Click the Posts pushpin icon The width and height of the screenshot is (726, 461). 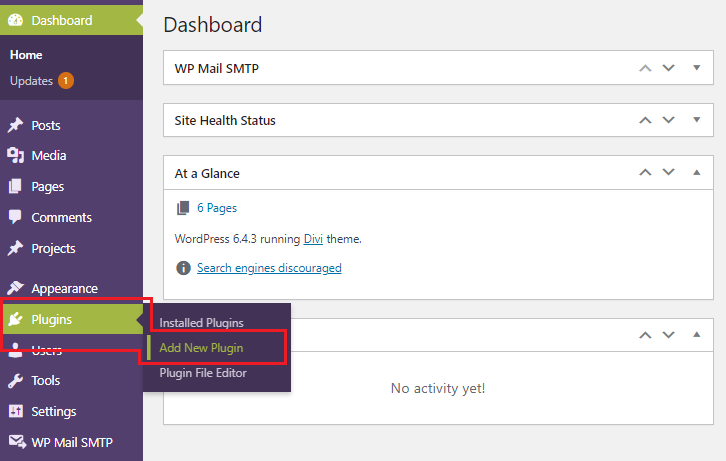pyautogui.click(x=15, y=125)
